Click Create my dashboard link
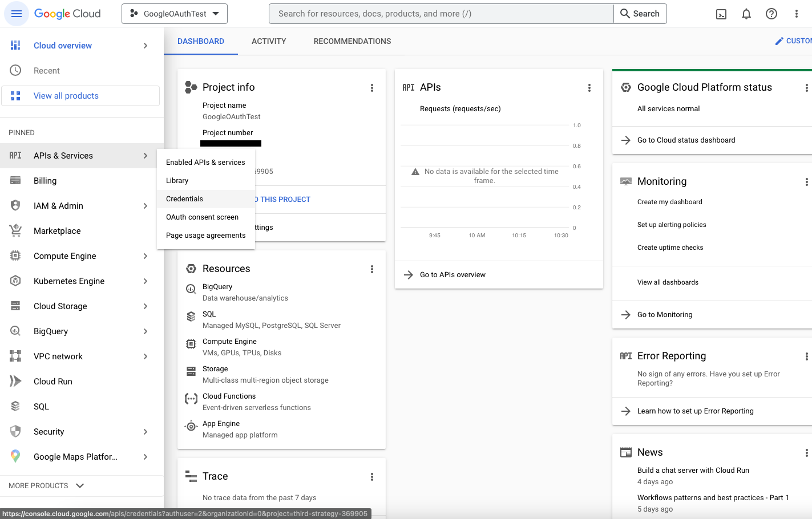Screen dimensions: 812x519 click(x=669, y=202)
